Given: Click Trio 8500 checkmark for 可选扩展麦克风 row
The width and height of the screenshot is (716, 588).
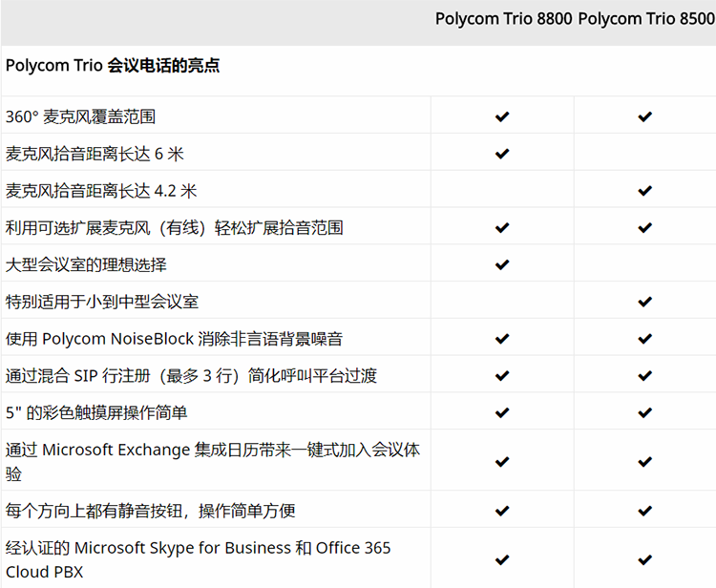Looking at the screenshot, I should [x=644, y=228].
